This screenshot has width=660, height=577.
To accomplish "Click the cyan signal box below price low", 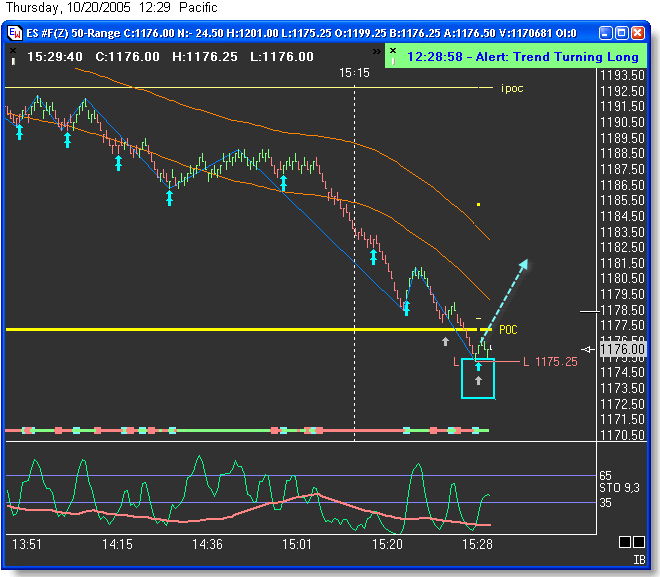I will [x=478, y=379].
